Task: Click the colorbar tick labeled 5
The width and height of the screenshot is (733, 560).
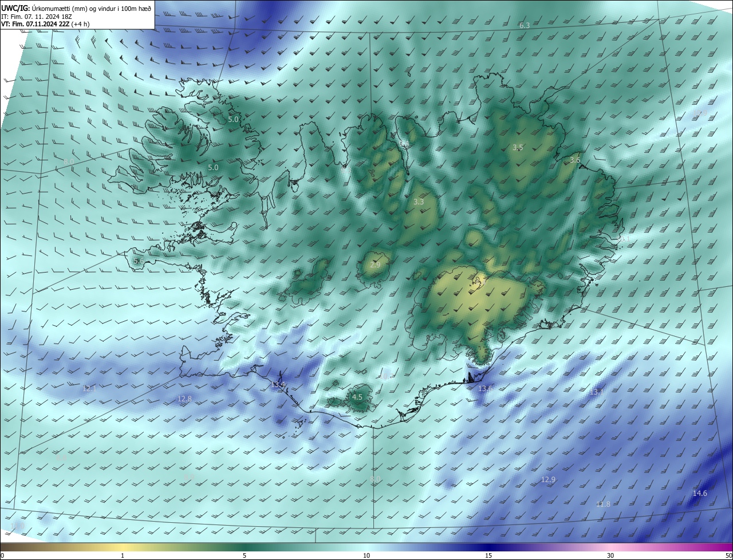Action: click(x=245, y=555)
